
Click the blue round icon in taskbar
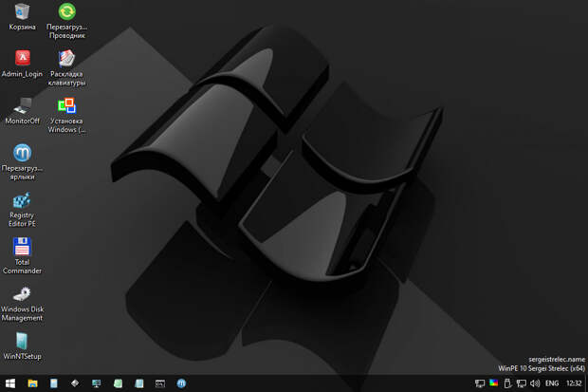(x=181, y=383)
